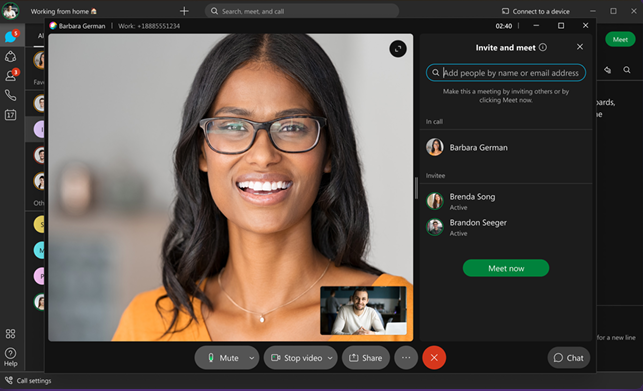Click Connect to a device

pyautogui.click(x=536, y=11)
